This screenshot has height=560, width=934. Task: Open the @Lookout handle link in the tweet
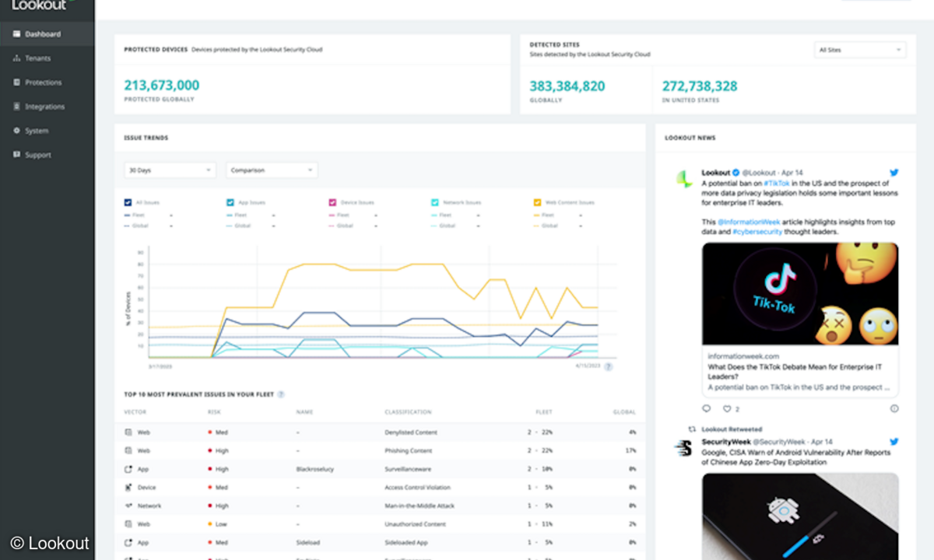pos(757,173)
